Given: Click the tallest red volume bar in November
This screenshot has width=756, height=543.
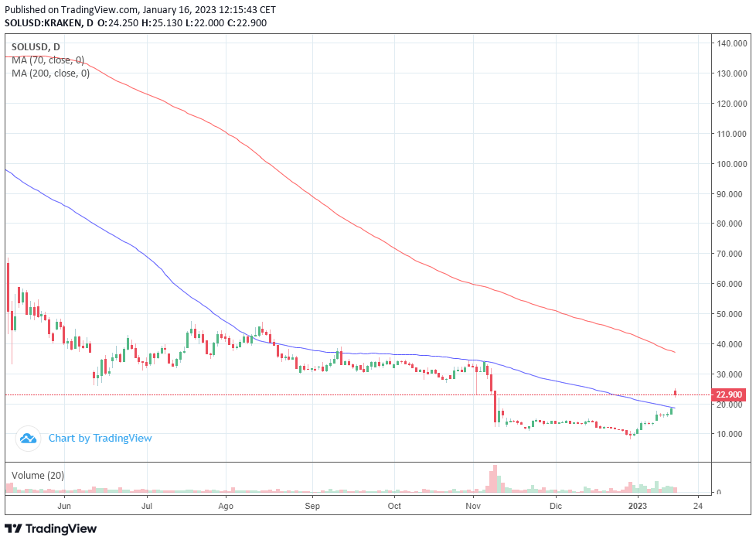Looking at the screenshot, I should [494, 479].
